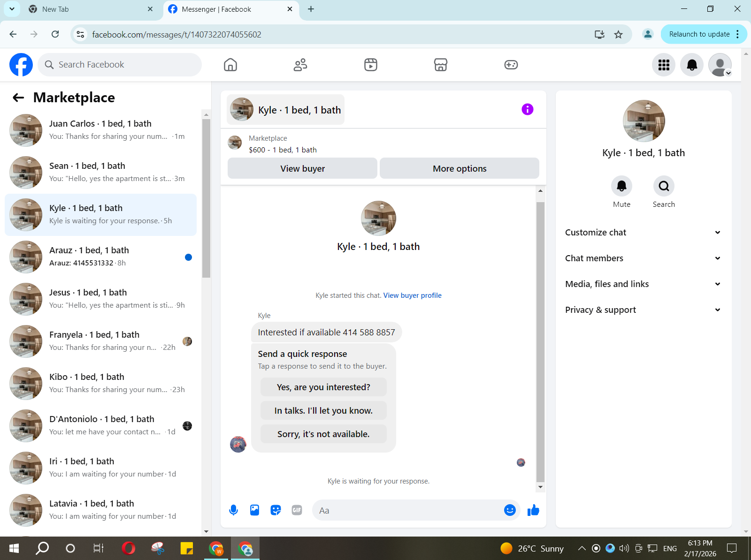Open the emoji picker in message box

coord(510,510)
